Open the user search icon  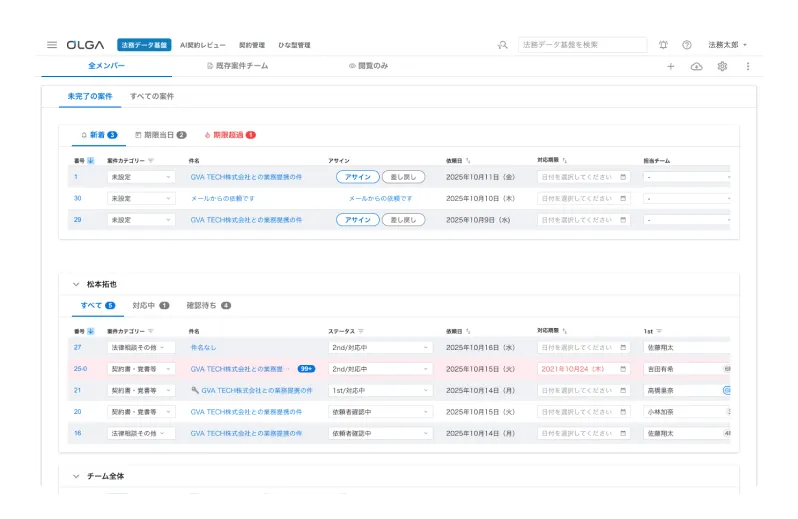[x=502, y=45]
